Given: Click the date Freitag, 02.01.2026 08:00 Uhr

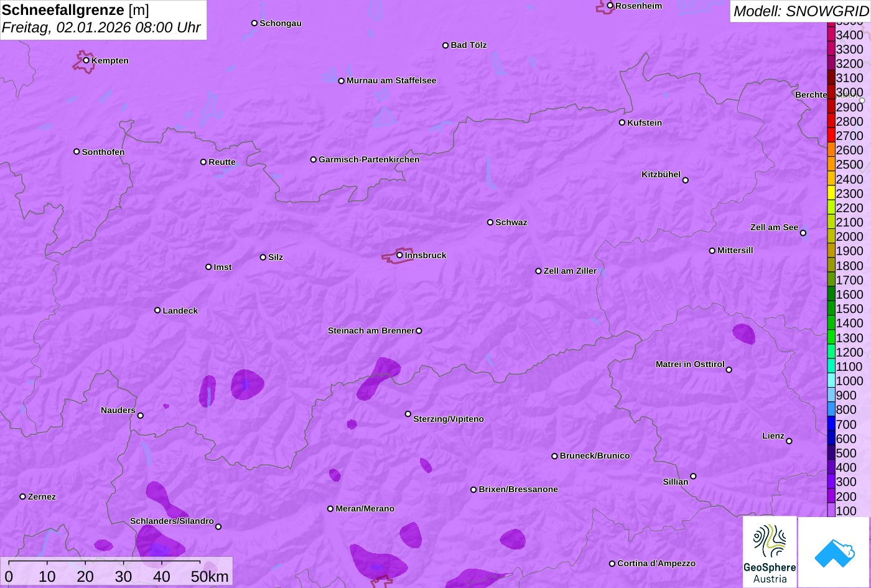Looking at the screenshot, I should tap(101, 28).
